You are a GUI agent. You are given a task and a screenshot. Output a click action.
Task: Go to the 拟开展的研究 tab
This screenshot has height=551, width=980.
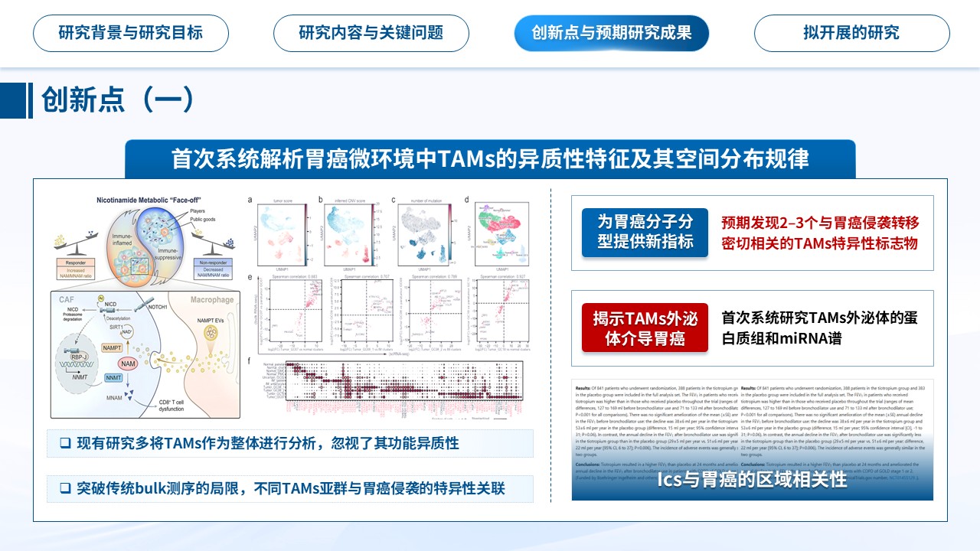[851, 33]
